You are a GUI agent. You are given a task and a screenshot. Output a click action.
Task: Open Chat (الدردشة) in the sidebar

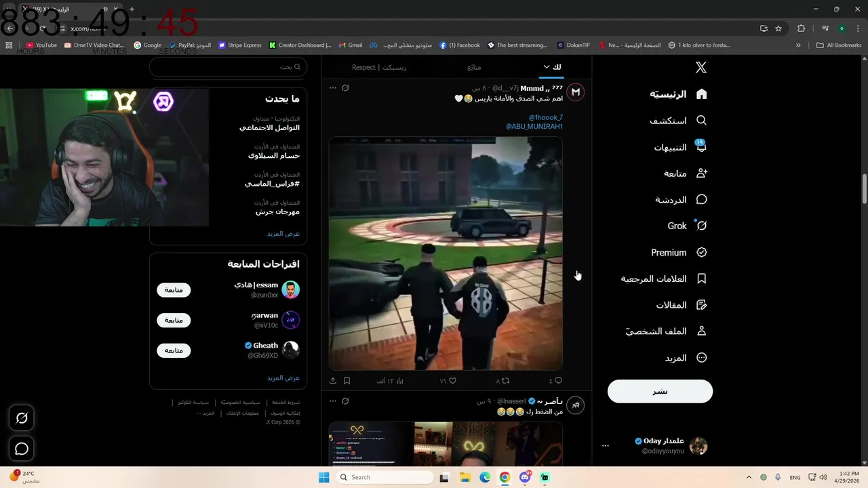point(682,200)
